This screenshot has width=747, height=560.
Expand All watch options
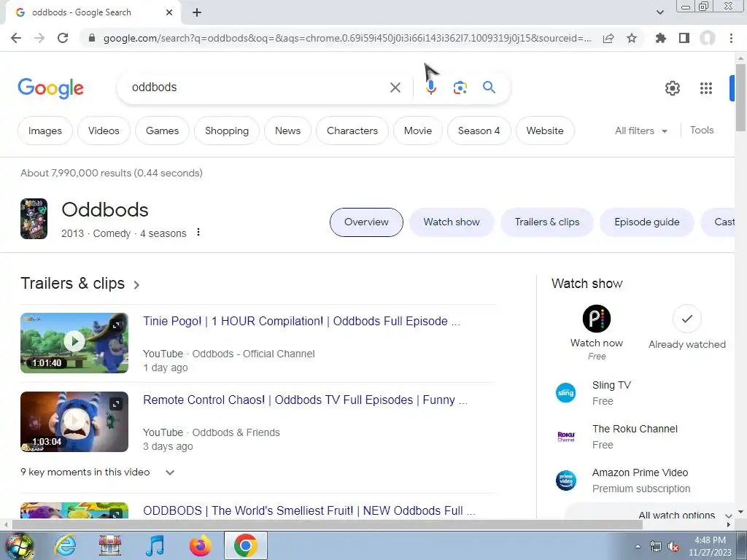point(684,516)
